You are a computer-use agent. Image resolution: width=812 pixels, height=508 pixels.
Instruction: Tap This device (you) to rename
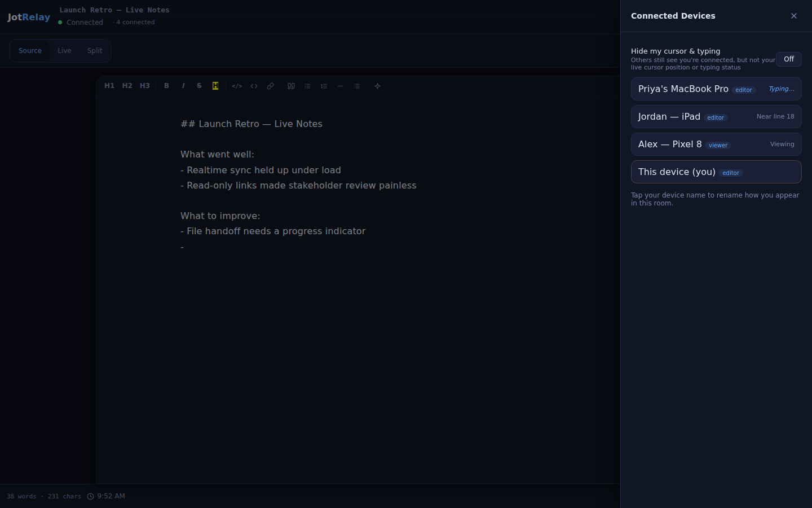[716, 172]
